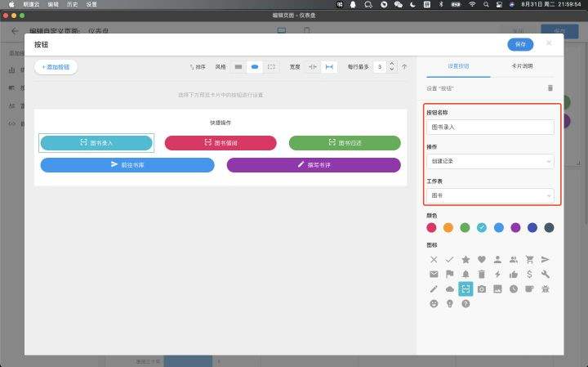Select the star icon for the button
Viewport: 588px width, 367px height.
coord(465,259)
